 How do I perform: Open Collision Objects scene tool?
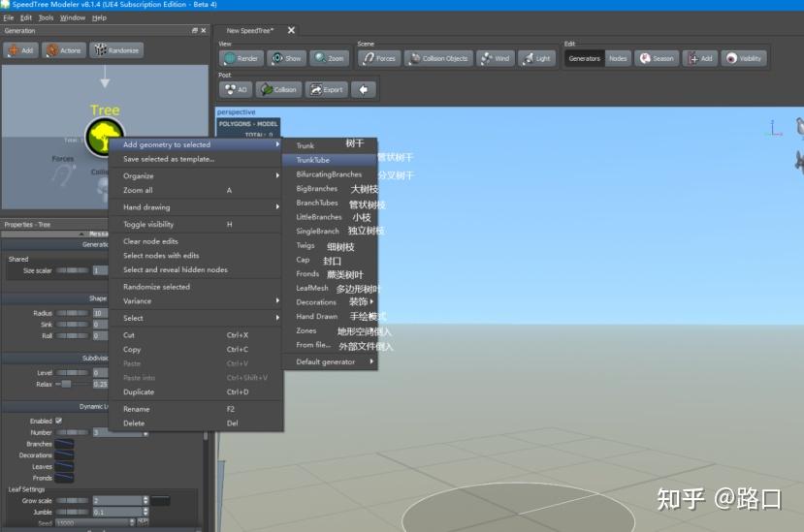point(439,58)
